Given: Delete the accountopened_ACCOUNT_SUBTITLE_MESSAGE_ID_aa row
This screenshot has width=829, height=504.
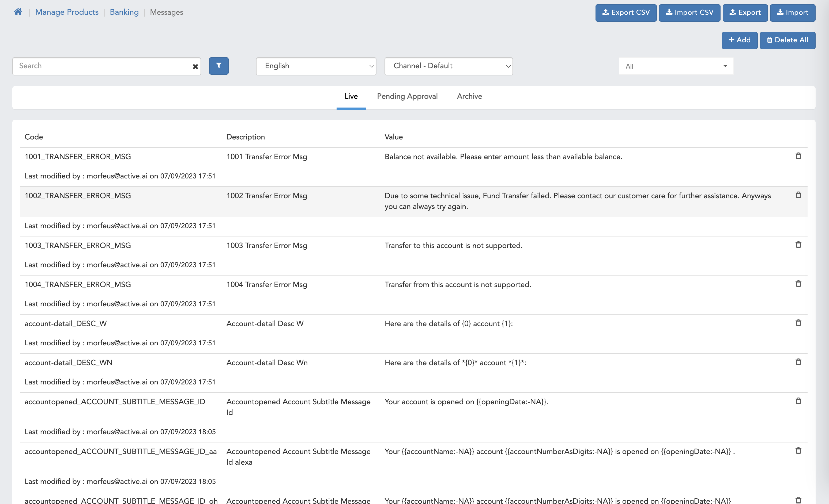Looking at the screenshot, I should pos(798,450).
